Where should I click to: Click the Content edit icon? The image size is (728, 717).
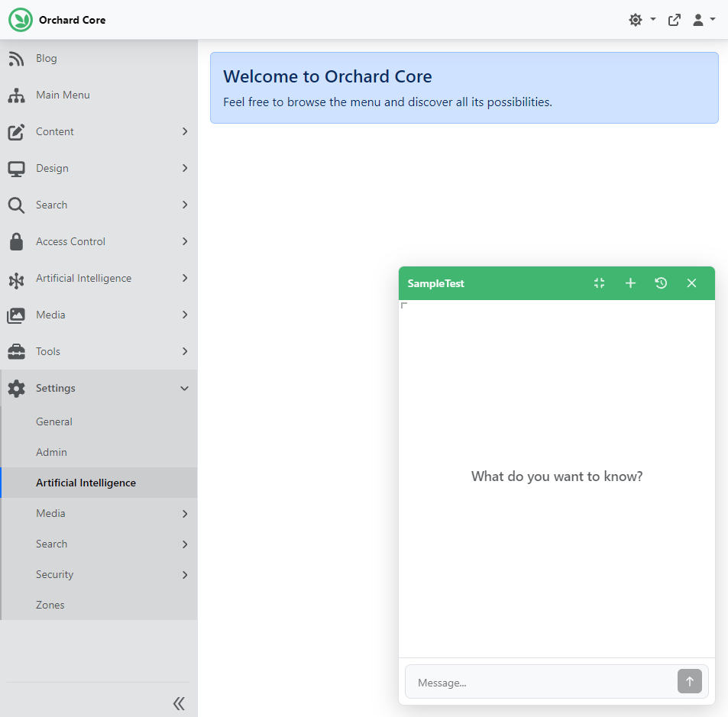tap(16, 132)
